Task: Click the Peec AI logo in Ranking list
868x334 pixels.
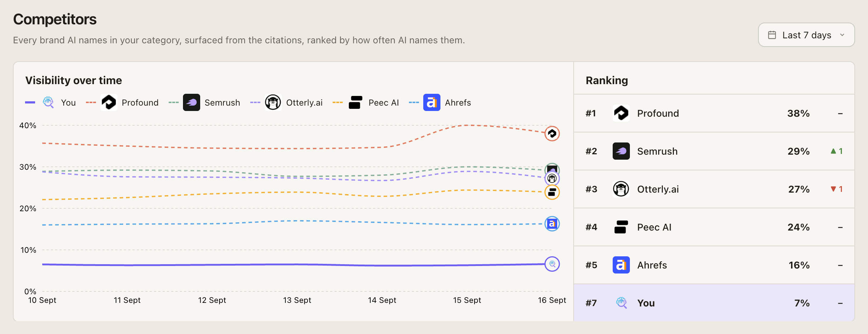Action: [x=621, y=227]
